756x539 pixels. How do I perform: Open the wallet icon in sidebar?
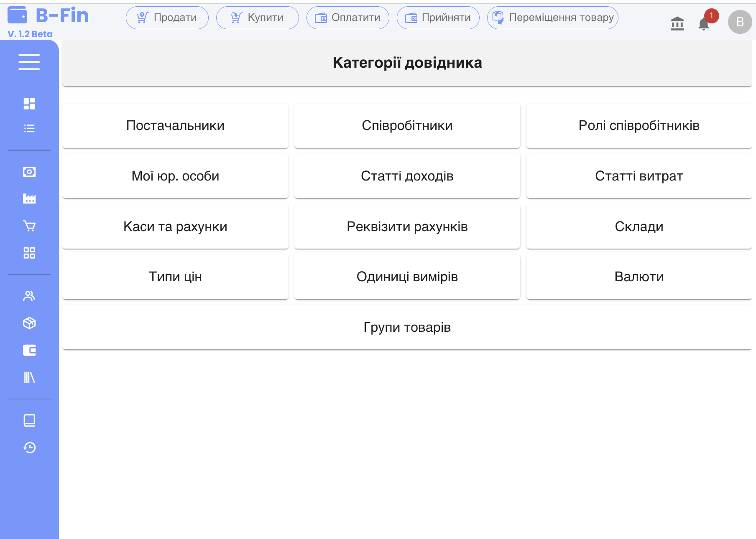click(29, 350)
